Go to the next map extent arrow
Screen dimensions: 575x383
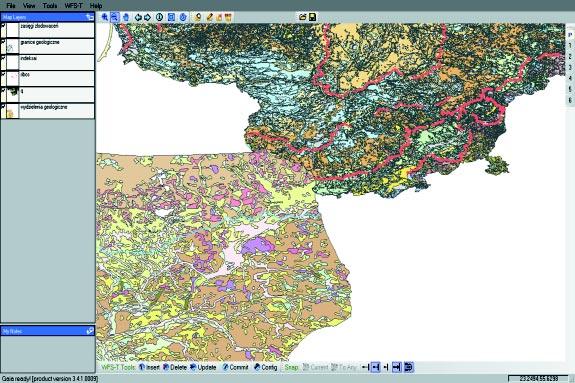click(147, 17)
